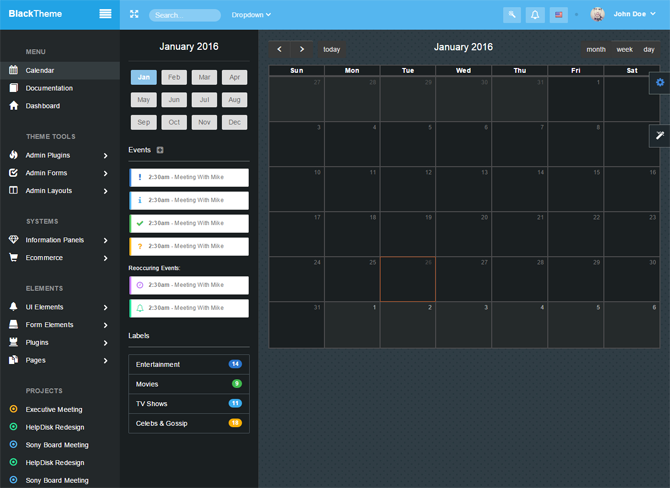Open the wrench tools icon in header
This screenshot has height=488, width=670.
pyautogui.click(x=512, y=15)
